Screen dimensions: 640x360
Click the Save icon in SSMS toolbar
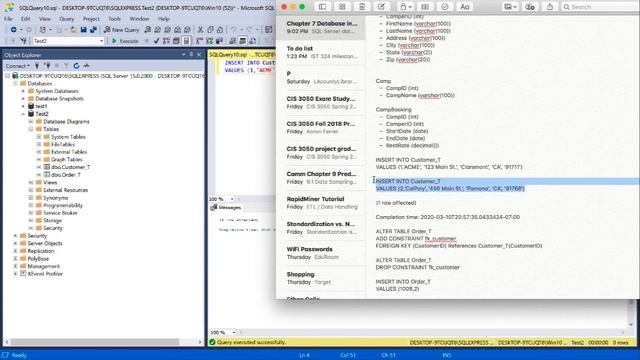tap(83, 30)
